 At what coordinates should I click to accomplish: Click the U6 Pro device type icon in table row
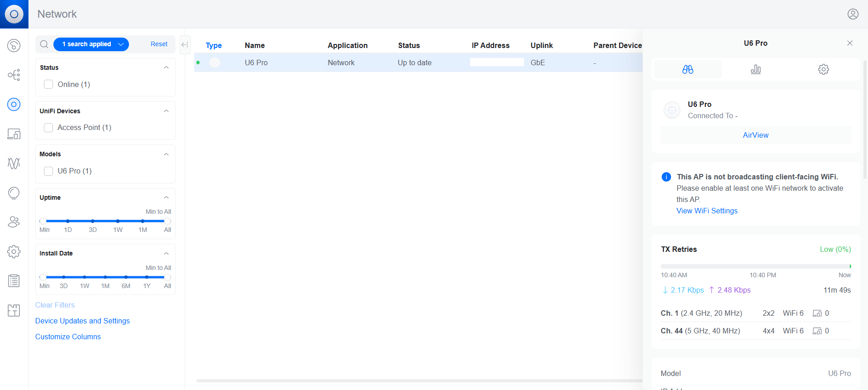[215, 63]
